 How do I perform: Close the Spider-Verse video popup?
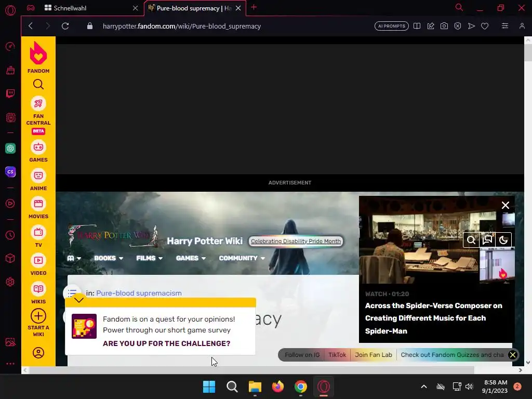click(506, 205)
